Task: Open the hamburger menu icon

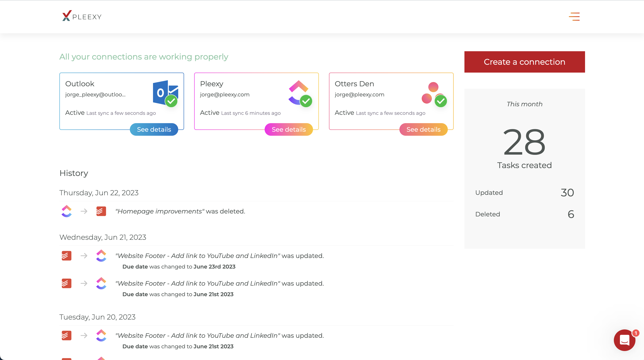Action: pyautogui.click(x=574, y=16)
